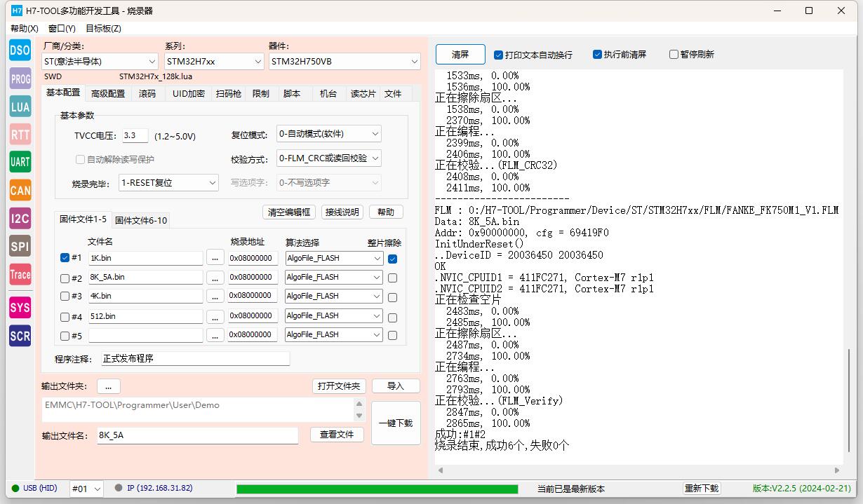Image resolution: width=863 pixels, height=504 pixels.
Task: Open the 烧录完毕 1-RESET复位 dropdown
Action: pyautogui.click(x=169, y=183)
